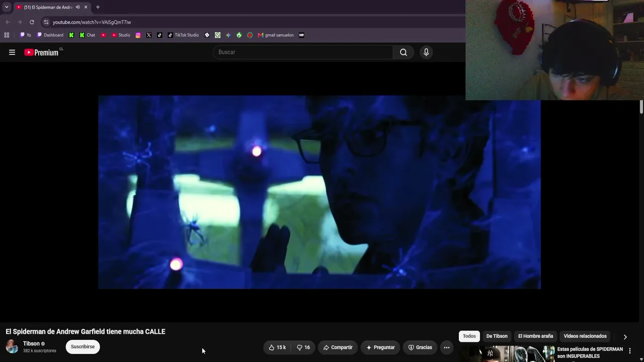The height and width of the screenshot is (362, 644).
Task: Open a new browser tab
Action: [98, 7]
